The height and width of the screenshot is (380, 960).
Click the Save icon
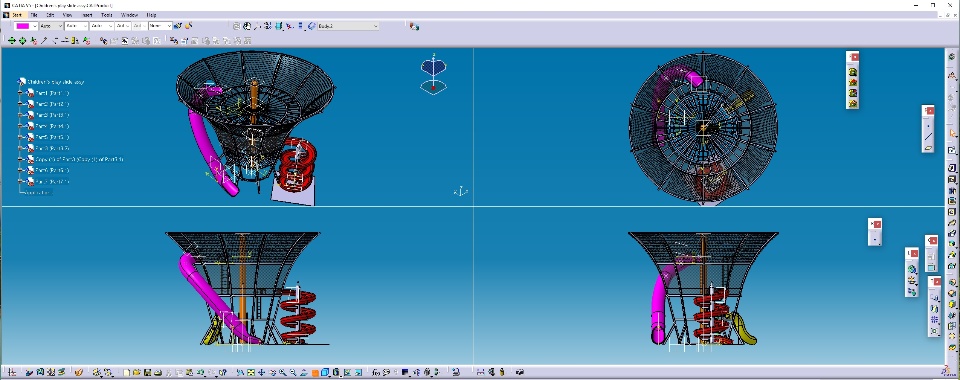point(148,372)
